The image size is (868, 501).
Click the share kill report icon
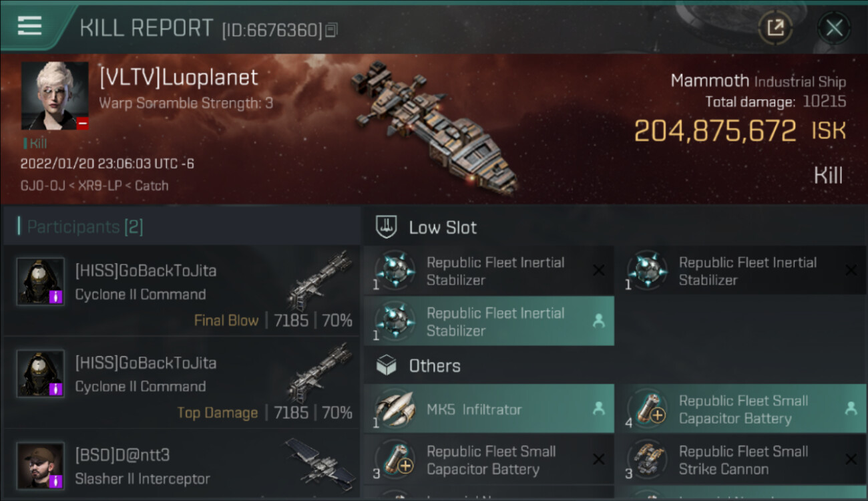coord(775,27)
